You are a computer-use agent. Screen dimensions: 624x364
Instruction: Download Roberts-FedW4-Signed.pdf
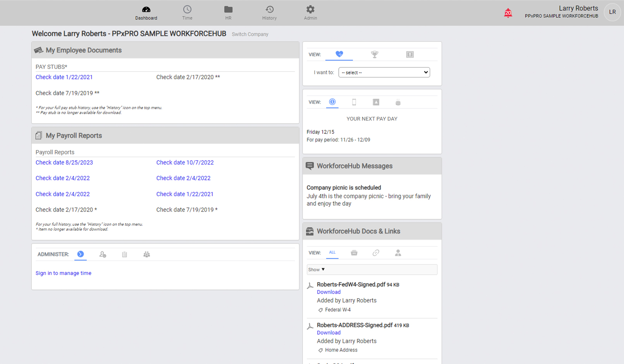(x=329, y=292)
